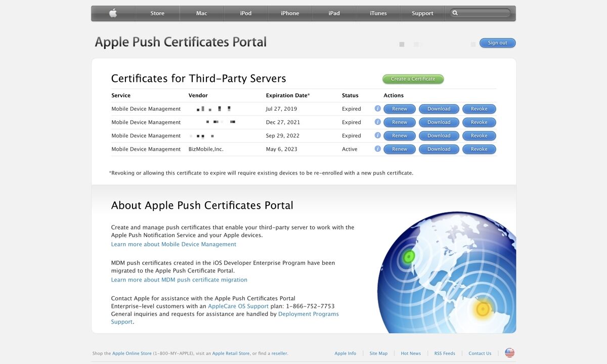
Task: Open the iPod tab
Action: pos(246,13)
